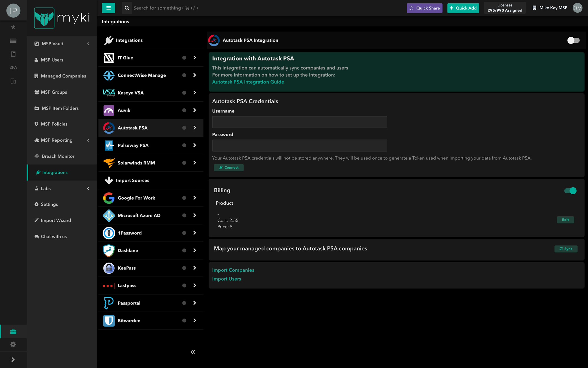Click the Kaseya VSA status indicator dot
The image size is (588, 368).
pyautogui.click(x=184, y=93)
